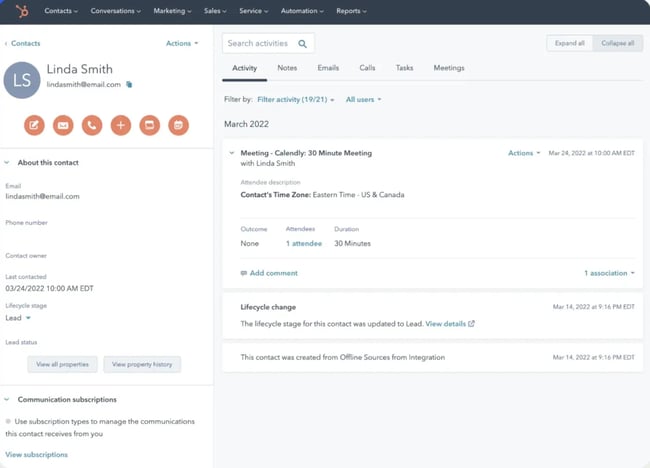Click the meeting calendar action icon

pos(179,125)
